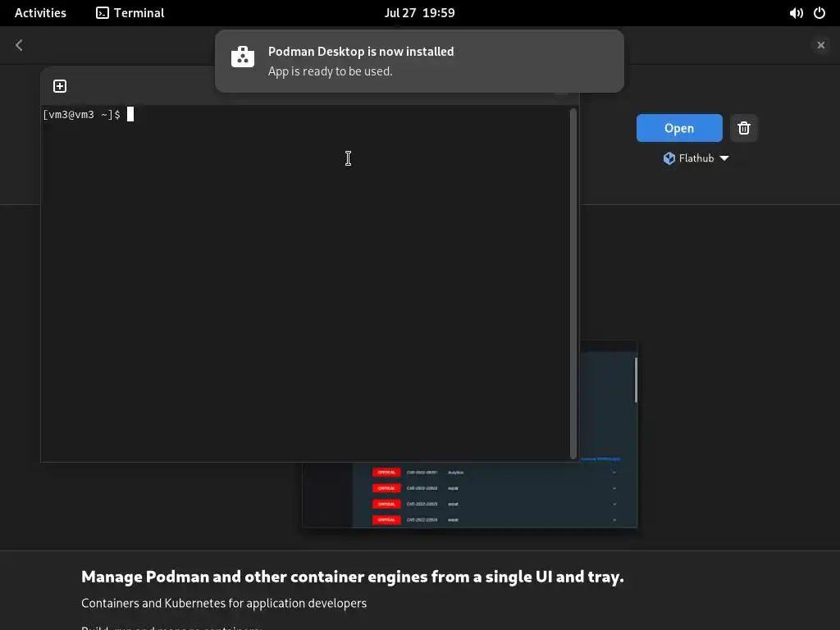
Task: Click the first red CRITICAL badge in screenshot
Action: pos(386,472)
